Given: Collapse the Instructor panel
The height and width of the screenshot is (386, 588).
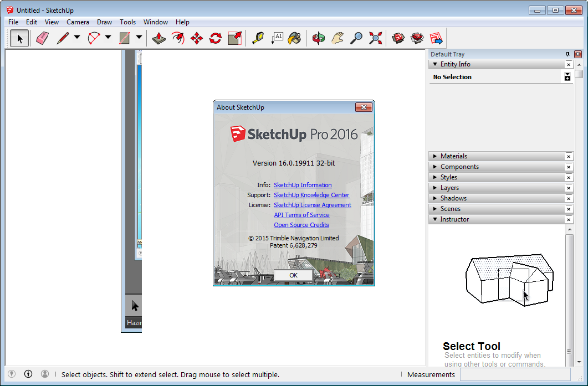Looking at the screenshot, I should tap(435, 219).
